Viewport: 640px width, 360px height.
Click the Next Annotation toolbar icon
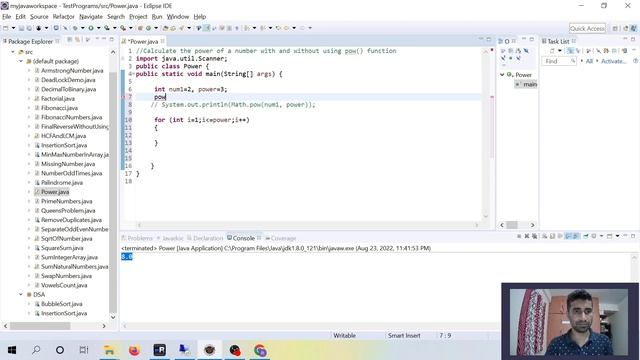click(247, 28)
